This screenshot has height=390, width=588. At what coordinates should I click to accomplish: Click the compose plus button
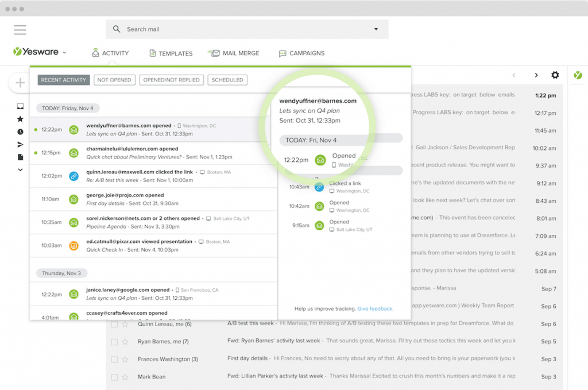coord(21,83)
